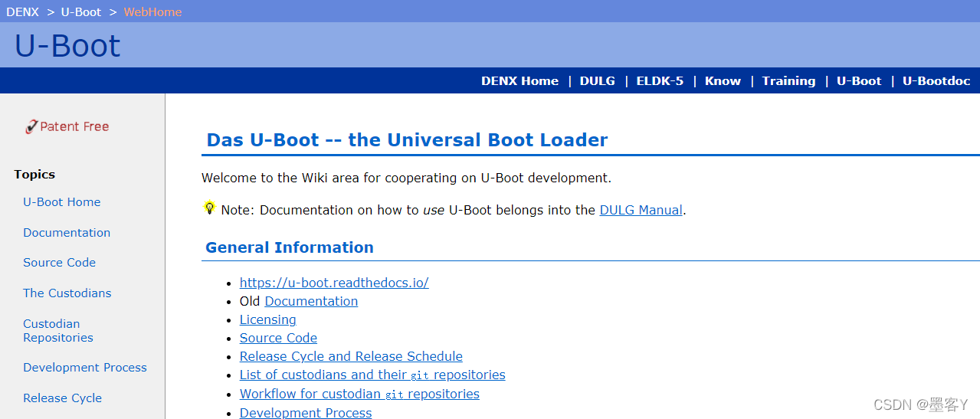Viewport: 980px width, 419px height.
Task: Open Development Process link in list
Action: 306,412
